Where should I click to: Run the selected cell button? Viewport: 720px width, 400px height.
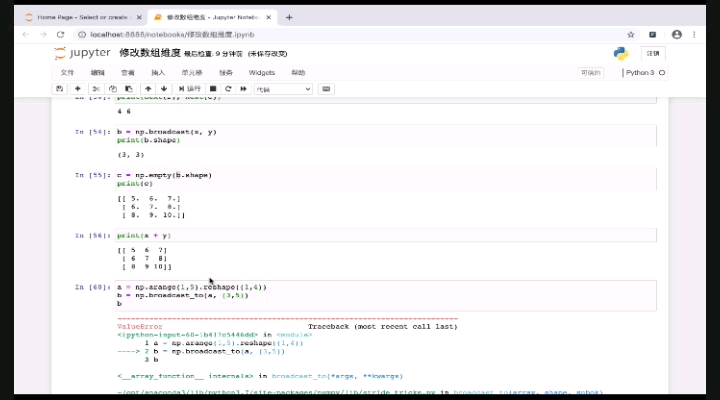click(190, 89)
